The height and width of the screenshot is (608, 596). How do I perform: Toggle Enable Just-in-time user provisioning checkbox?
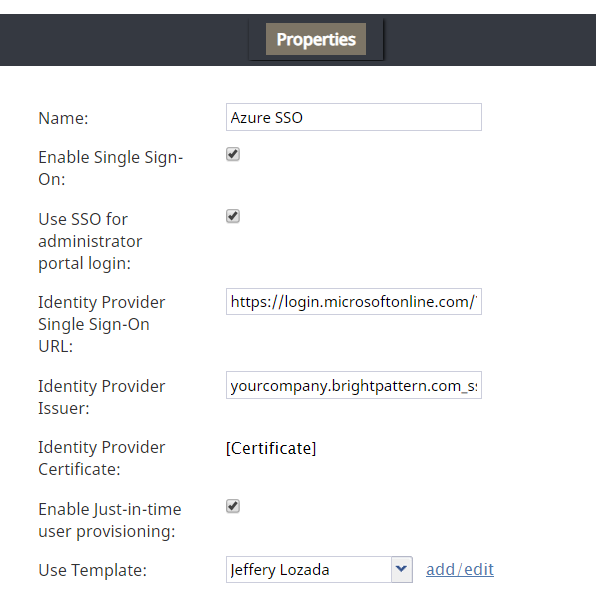point(233,506)
